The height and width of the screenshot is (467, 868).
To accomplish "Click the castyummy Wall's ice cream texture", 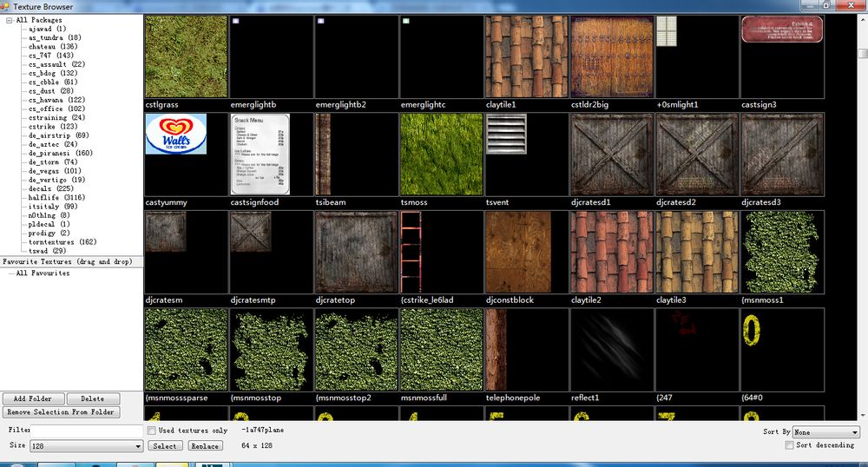I will coord(176,135).
